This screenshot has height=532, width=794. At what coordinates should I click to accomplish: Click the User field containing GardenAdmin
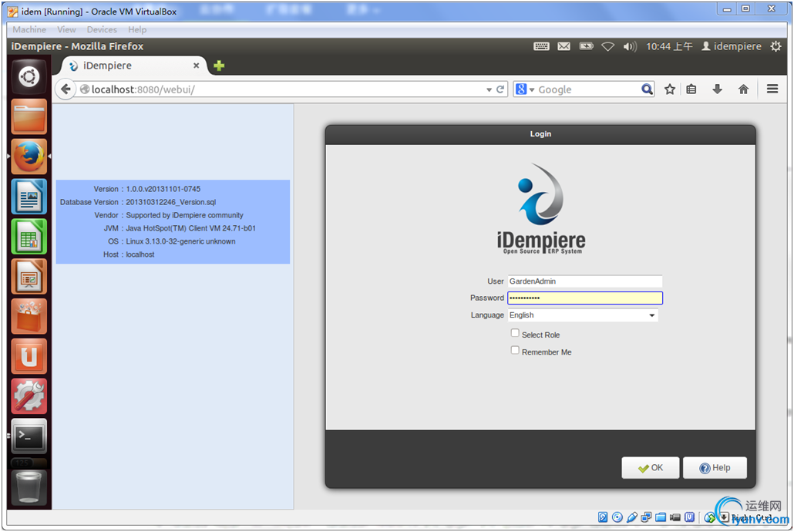click(585, 281)
